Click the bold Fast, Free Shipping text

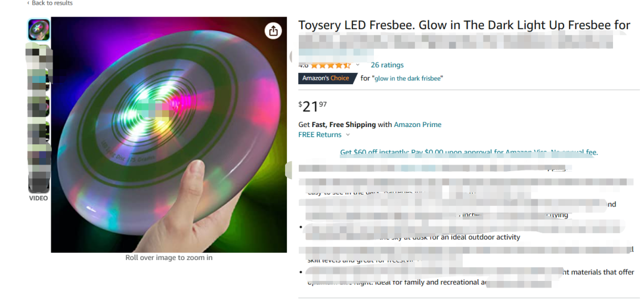(344, 125)
